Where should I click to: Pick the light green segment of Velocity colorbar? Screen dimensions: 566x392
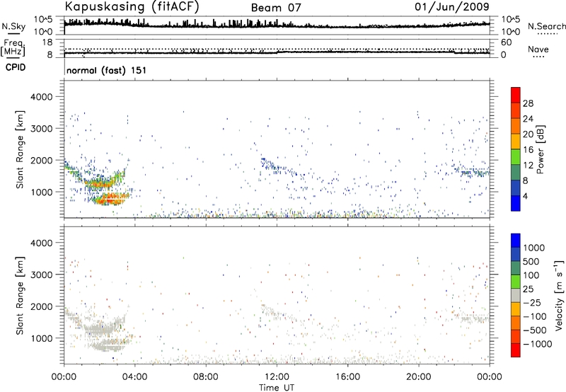[x=516, y=282]
